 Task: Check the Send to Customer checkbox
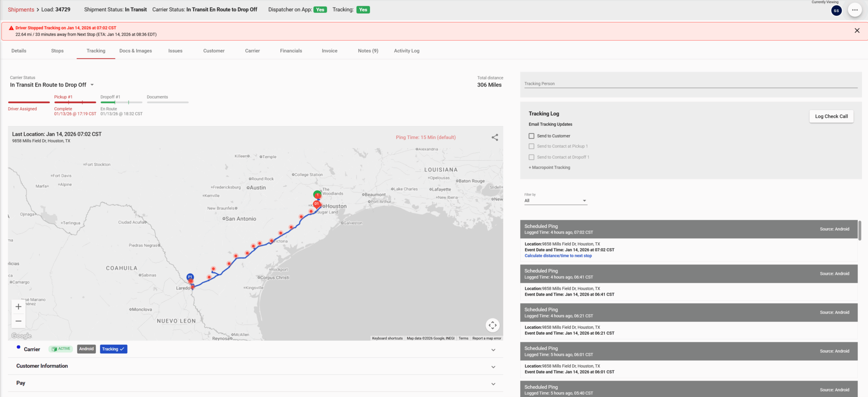click(x=531, y=136)
